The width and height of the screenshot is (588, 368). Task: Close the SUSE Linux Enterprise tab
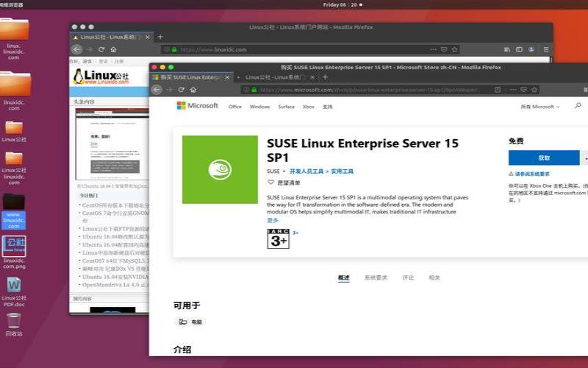tap(227, 77)
